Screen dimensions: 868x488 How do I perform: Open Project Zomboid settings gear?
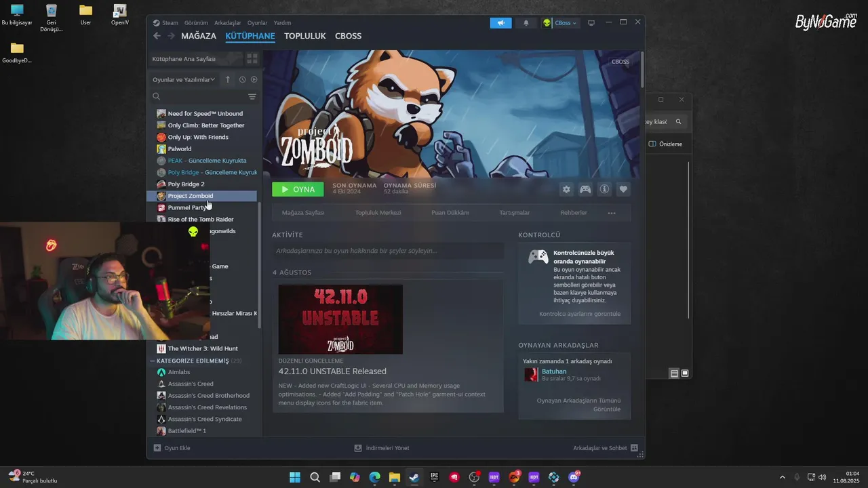(566, 189)
